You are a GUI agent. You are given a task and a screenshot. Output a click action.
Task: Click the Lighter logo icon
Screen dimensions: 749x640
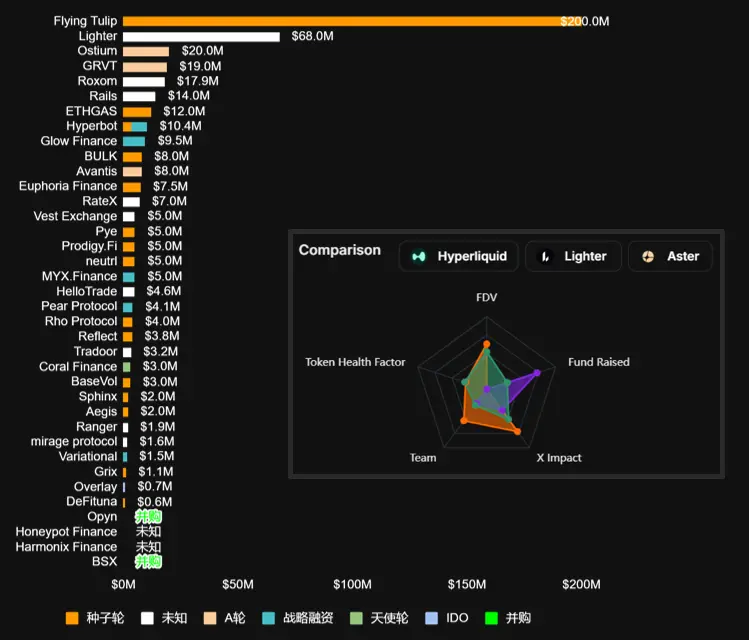546,256
